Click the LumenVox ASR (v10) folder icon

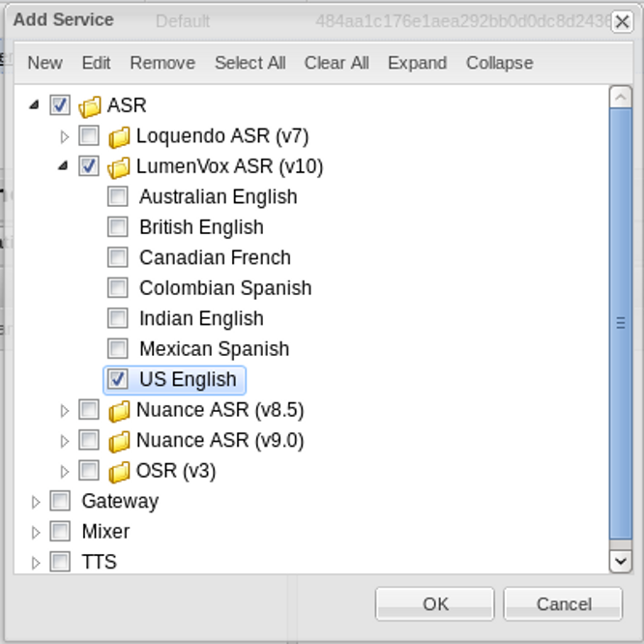(x=118, y=167)
